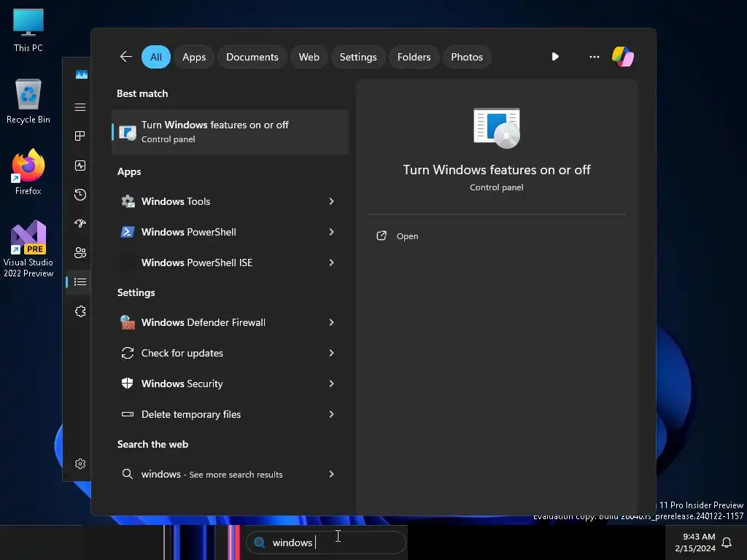This screenshot has width=747, height=560.
Task: Click the magnifier icon beside web search result
Action: [x=127, y=474]
